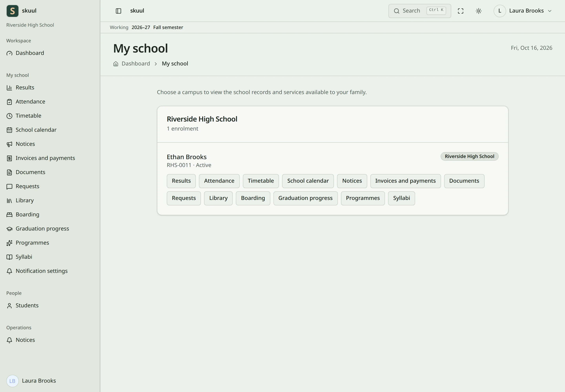Click the Dashboard breadcrumb link
Screen dimensions: 565x392
point(136,64)
